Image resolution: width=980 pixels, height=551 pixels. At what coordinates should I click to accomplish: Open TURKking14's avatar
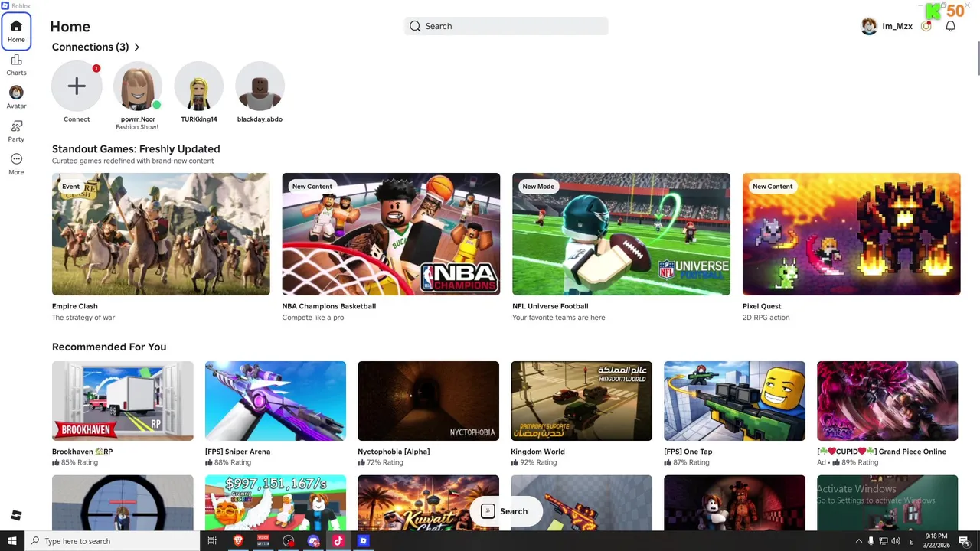199,86
